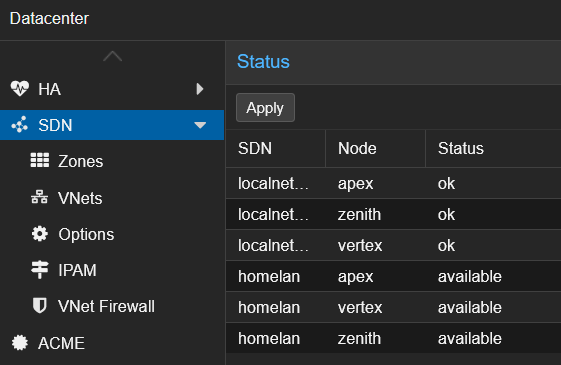Click 'available' status for homelan on zenith

tap(470, 338)
